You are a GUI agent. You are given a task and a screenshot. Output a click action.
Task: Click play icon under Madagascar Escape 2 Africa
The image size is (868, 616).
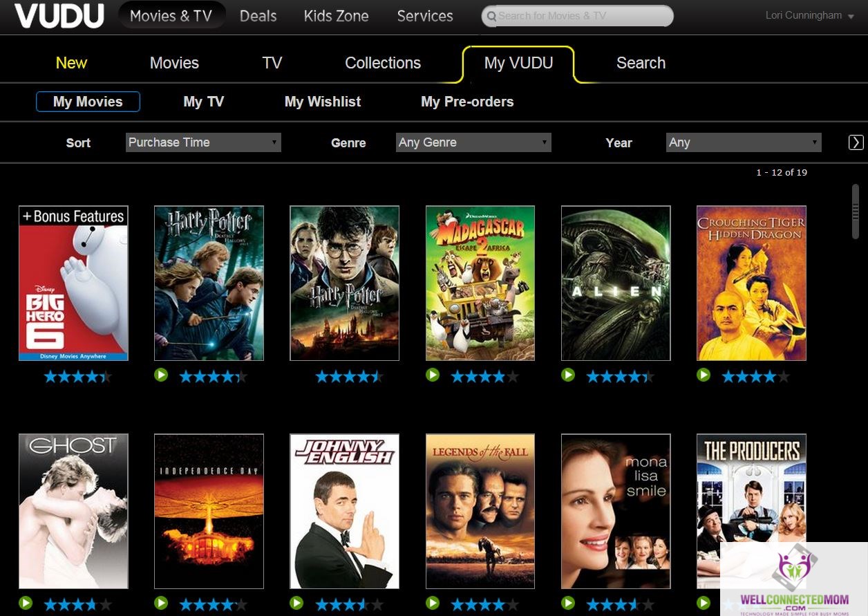pos(433,375)
